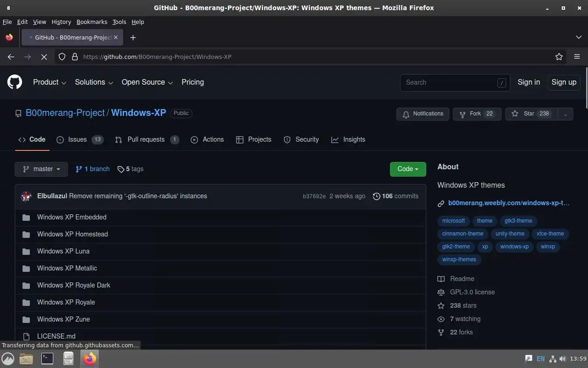This screenshot has height=368, width=588.
Task: Click Notifications button for repository
Action: (423, 114)
